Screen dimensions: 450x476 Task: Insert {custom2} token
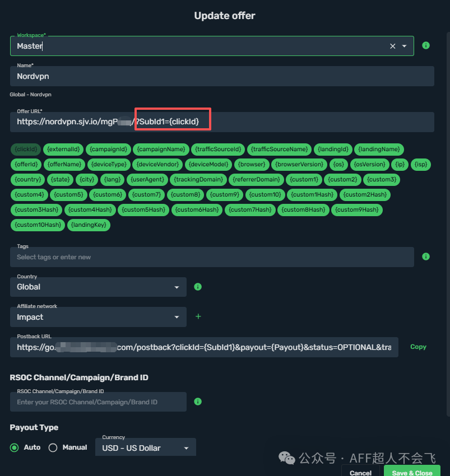[x=342, y=180]
